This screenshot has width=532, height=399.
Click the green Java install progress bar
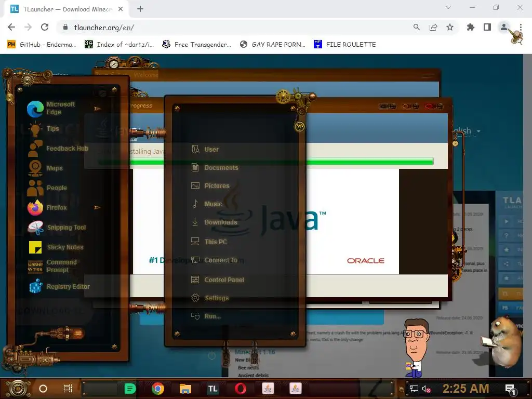click(265, 162)
